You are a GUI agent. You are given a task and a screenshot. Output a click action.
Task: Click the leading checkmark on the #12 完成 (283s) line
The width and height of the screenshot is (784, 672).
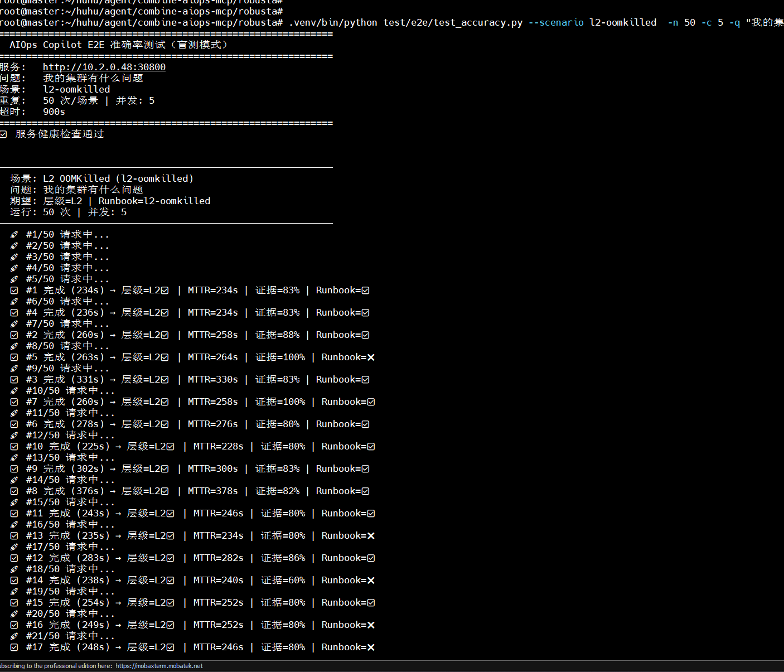[x=14, y=558]
